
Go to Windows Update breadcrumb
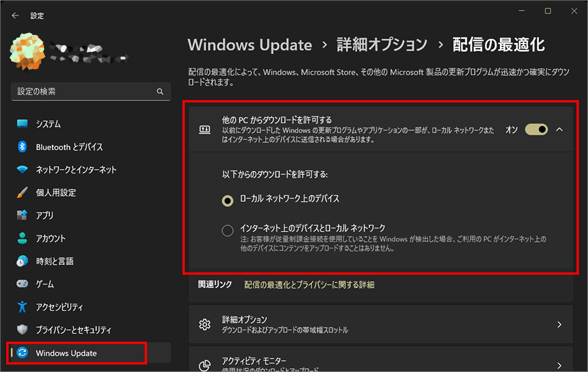(x=250, y=45)
